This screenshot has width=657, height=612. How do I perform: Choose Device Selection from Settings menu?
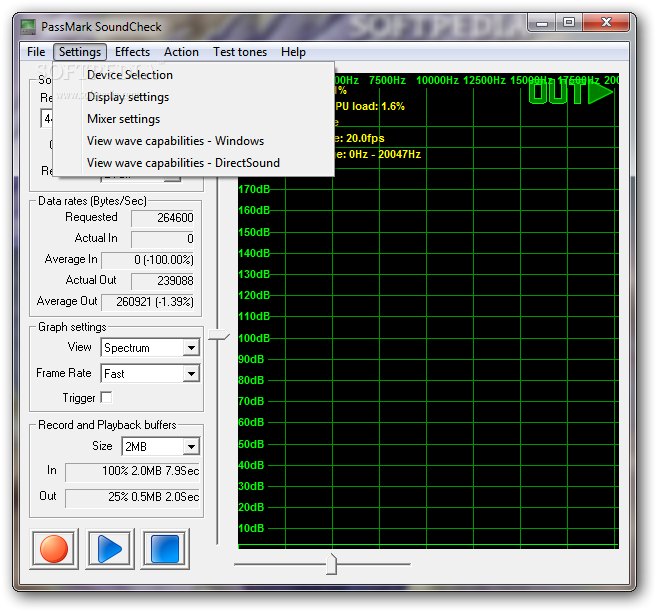(x=194, y=75)
